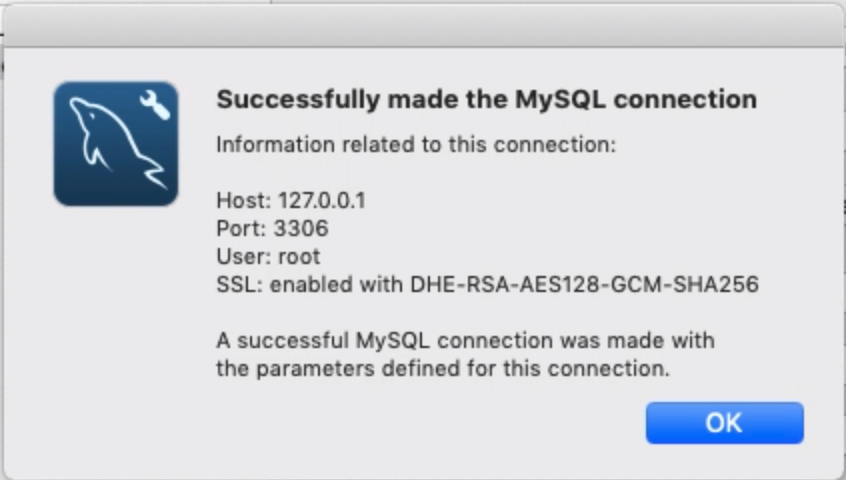Click the 'Successfully made the MySQL connection' heading

point(487,99)
